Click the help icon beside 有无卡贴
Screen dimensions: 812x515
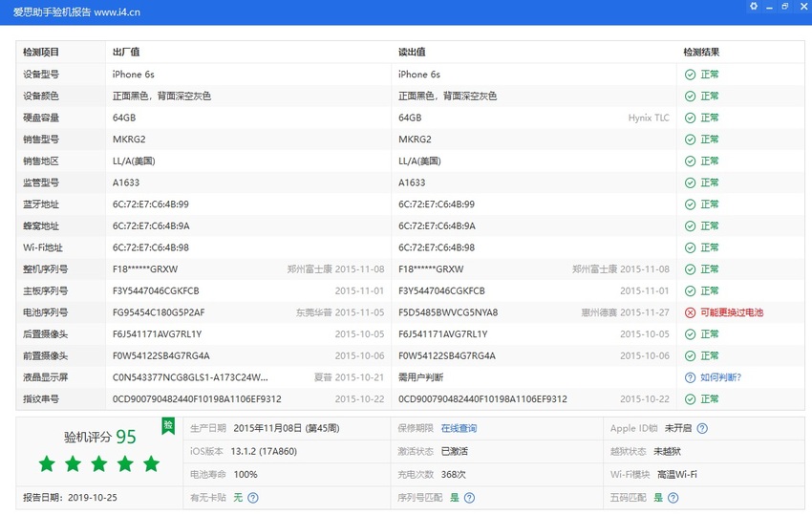coord(253,498)
